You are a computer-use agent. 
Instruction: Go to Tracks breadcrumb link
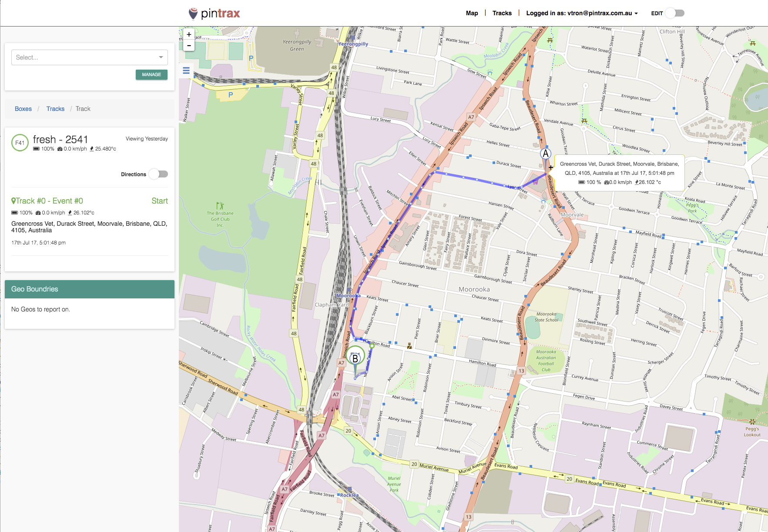(55, 109)
